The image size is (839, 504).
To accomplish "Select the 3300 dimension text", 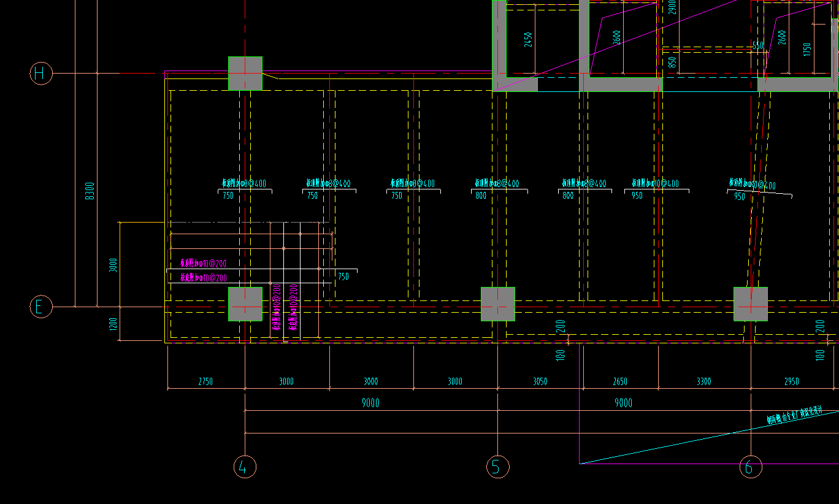I will (x=704, y=381).
